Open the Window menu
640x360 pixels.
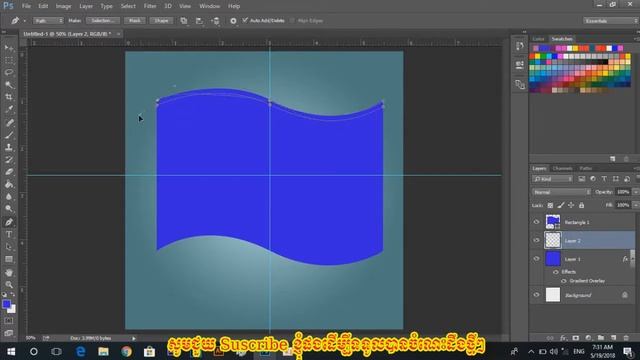click(x=209, y=6)
